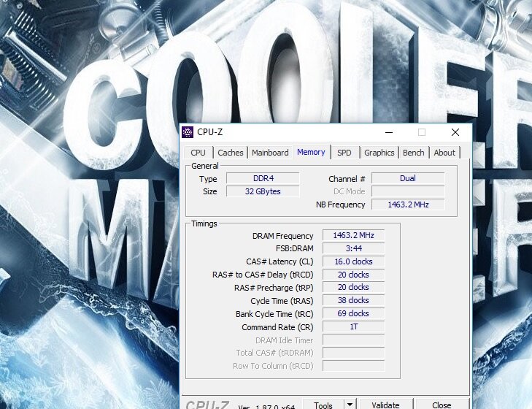Click the Command Rate value 1T
The image size is (532, 409).
tap(353, 326)
